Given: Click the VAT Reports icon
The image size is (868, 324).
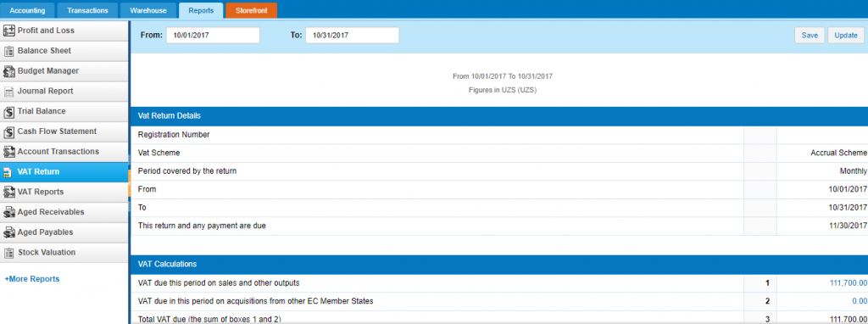Looking at the screenshot, I should click(x=8, y=193).
